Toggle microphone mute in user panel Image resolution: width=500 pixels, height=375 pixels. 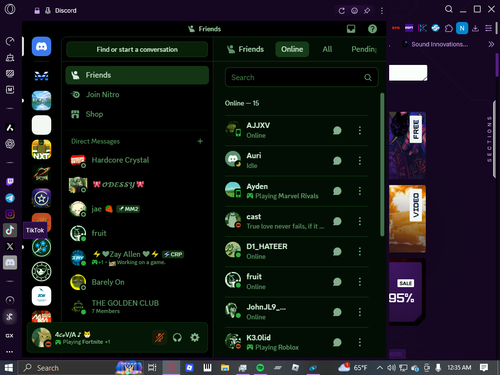pos(159,337)
